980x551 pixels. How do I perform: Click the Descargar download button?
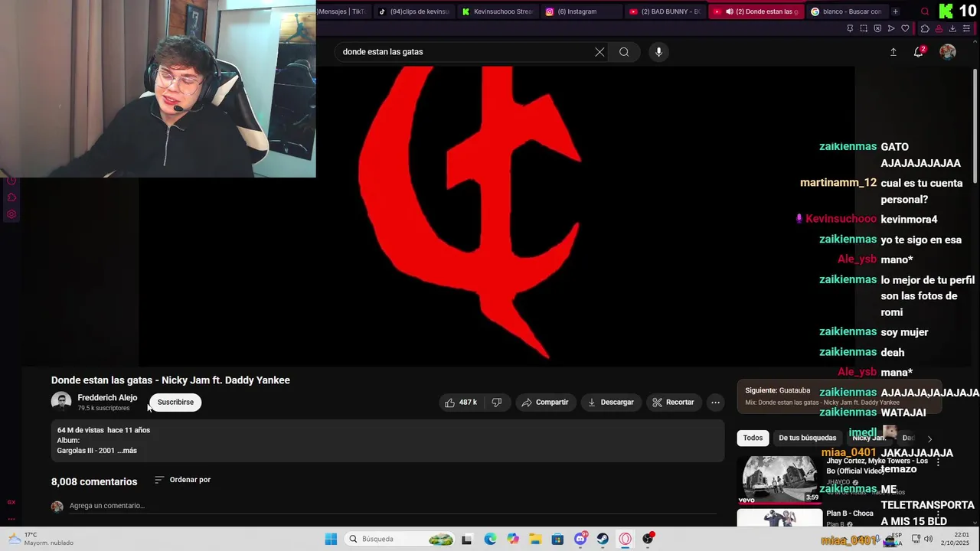tap(610, 403)
